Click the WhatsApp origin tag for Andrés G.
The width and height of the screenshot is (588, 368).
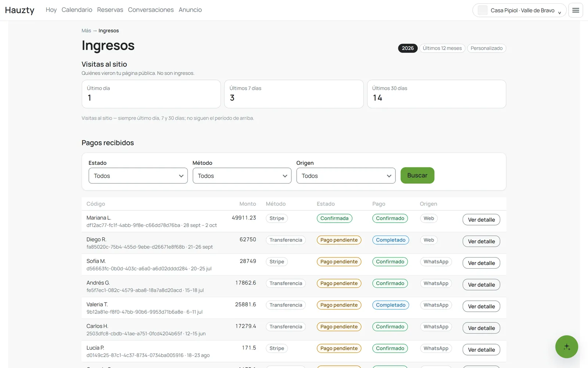point(436,283)
